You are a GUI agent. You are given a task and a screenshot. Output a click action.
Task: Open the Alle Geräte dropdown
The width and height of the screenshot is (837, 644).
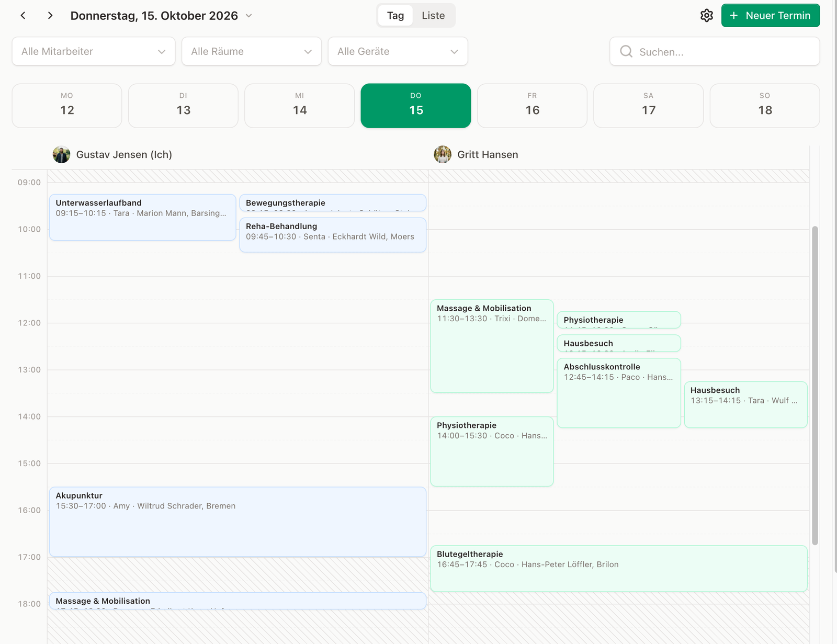[398, 51]
